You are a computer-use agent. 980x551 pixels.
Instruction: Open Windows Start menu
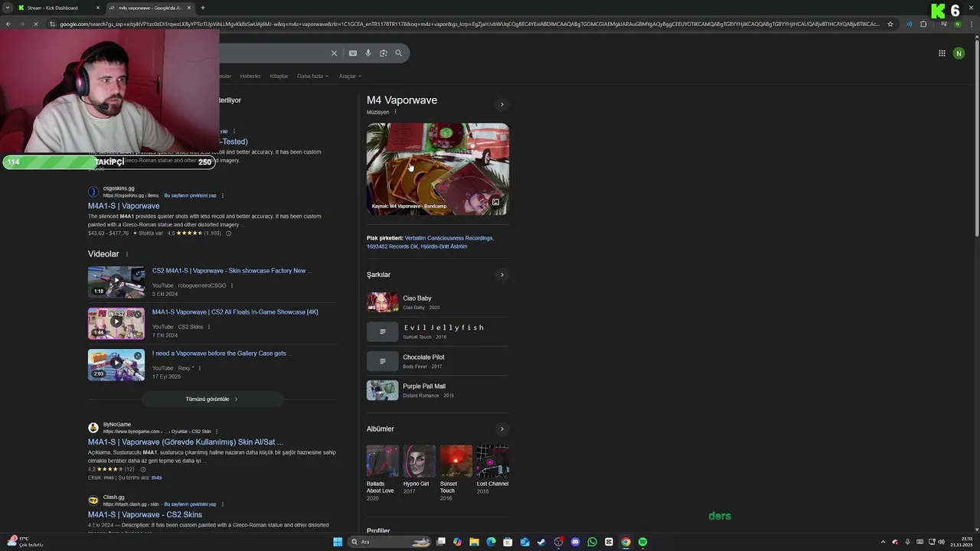(x=338, y=542)
